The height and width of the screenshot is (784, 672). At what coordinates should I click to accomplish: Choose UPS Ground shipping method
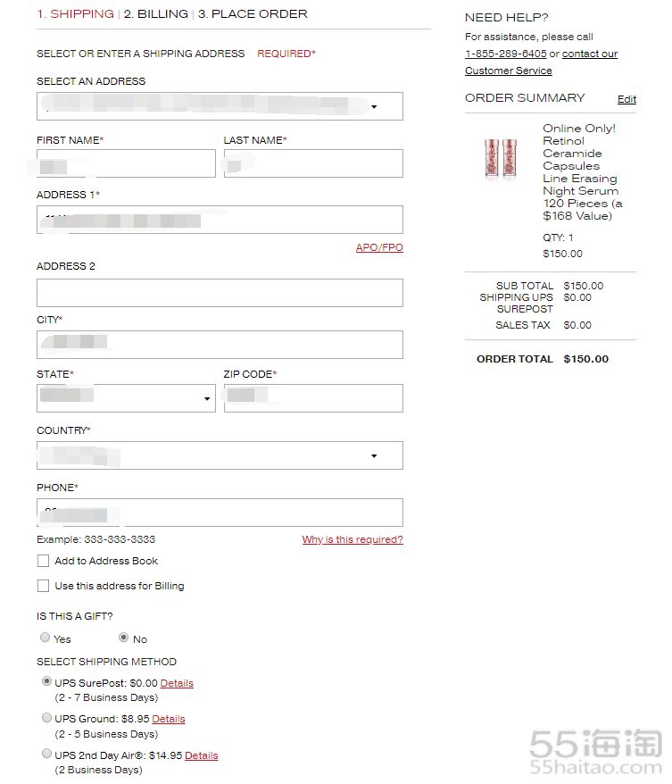coord(46,718)
